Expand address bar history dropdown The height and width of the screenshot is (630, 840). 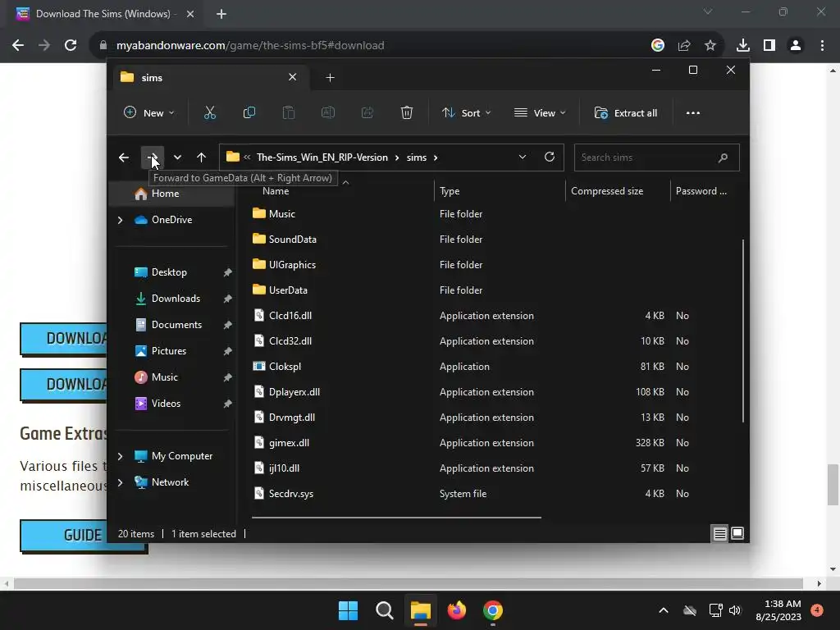(523, 157)
